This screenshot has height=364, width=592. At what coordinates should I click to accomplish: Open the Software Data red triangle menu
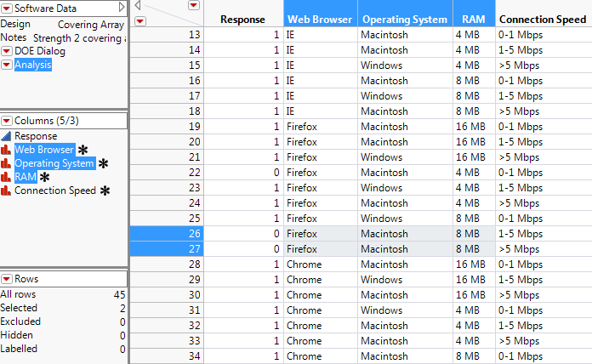tap(7, 8)
